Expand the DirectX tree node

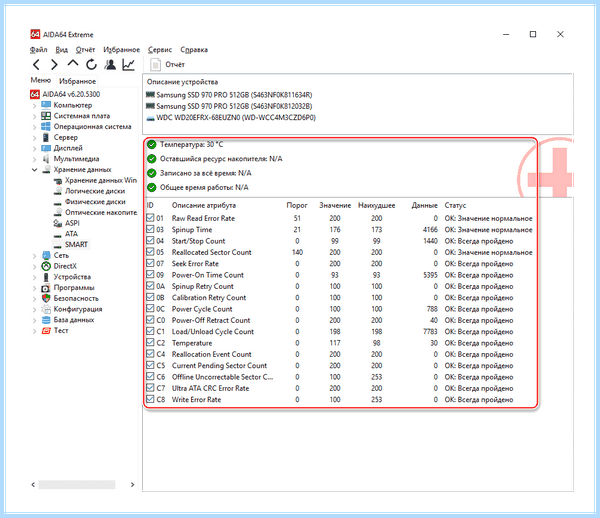[x=34, y=266]
